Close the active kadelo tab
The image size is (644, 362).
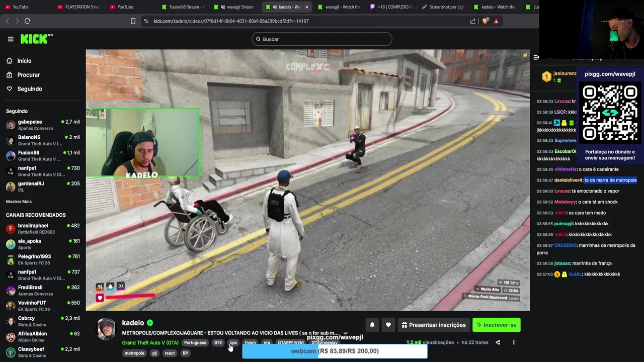306,7
